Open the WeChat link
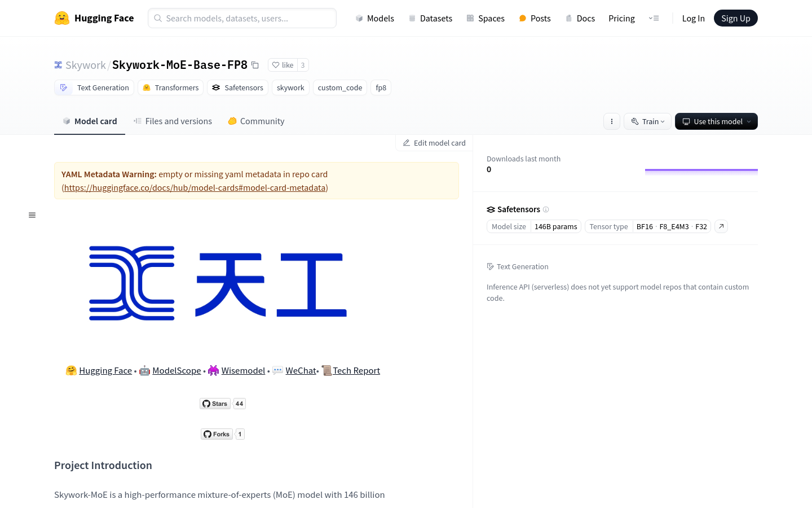The width and height of the screenshot is (812, 508). (301, 370)
